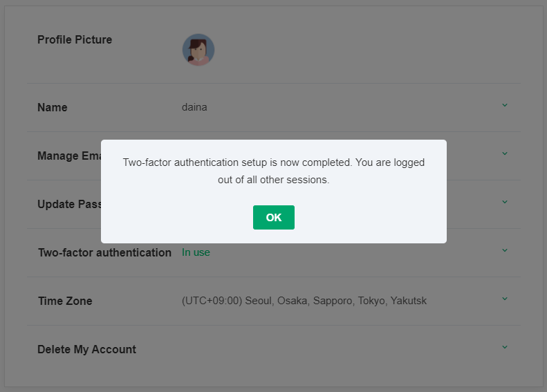This screenshot has height=392, width=547.
Task: Select the Name row label
Action: point(53,108)
